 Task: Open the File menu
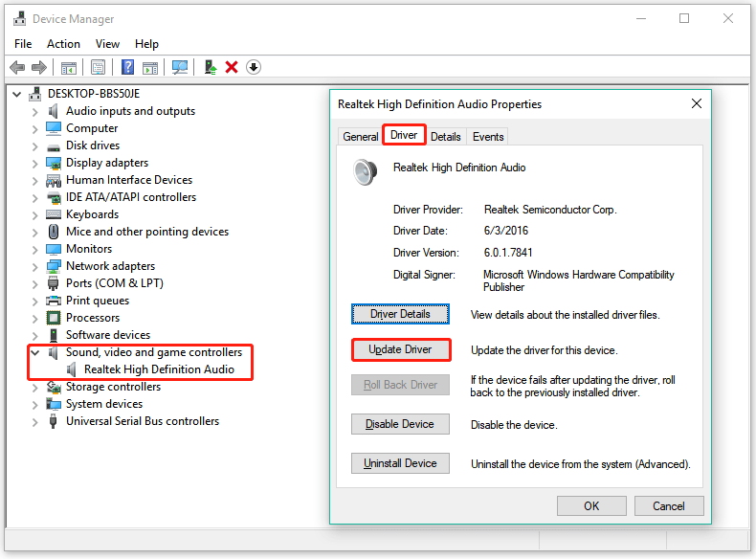23,44
